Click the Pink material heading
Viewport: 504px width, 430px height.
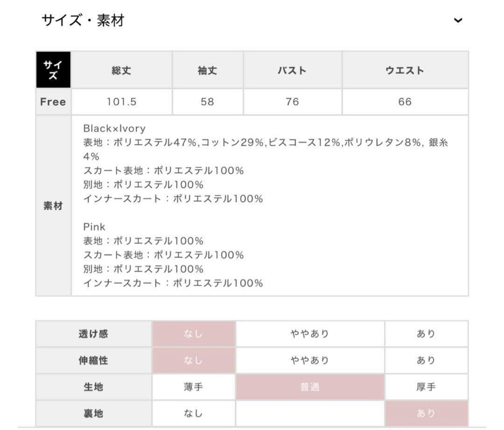coord(94,227)
